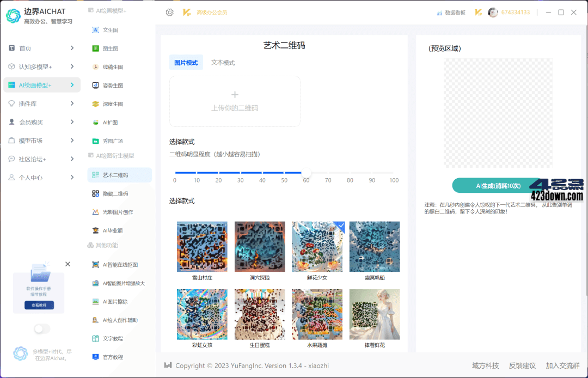Expand the 社区论坛+ chevron
The width and height of the screenshot is (588, 378).
click(72, 159)
